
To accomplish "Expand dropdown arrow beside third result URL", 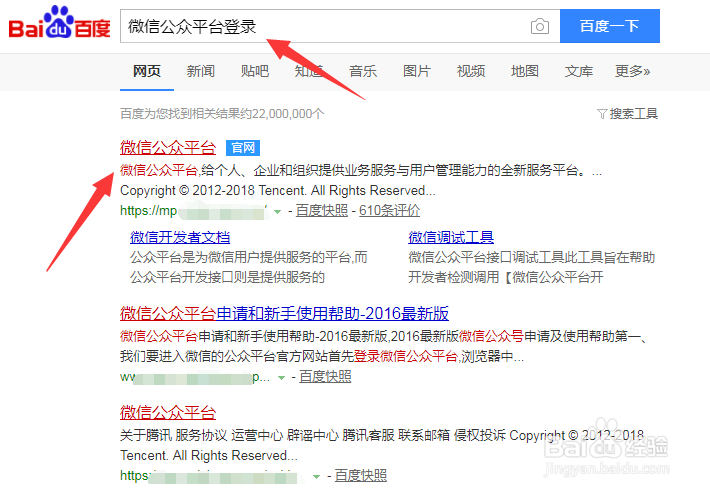I will (317, 476).
